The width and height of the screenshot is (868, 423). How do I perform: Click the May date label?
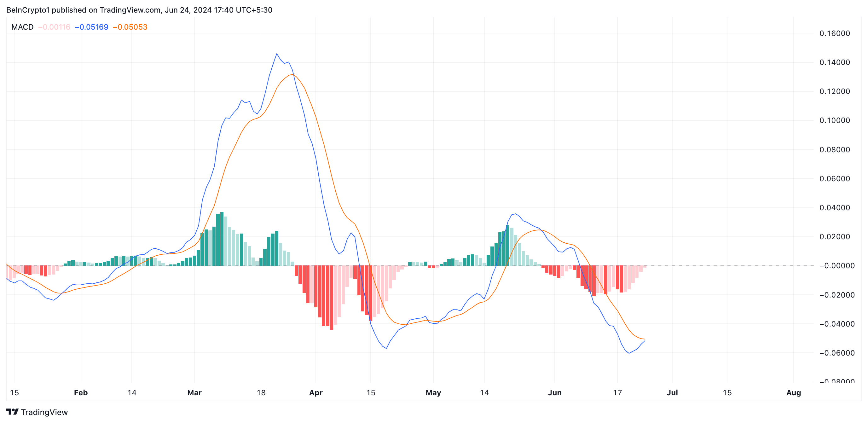pos(433,393)
